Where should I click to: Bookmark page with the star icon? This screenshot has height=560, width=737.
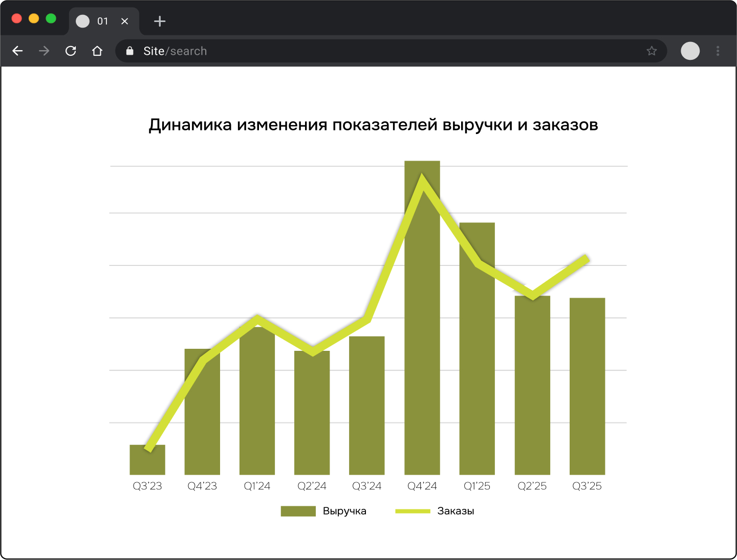(x=652, y=51)
